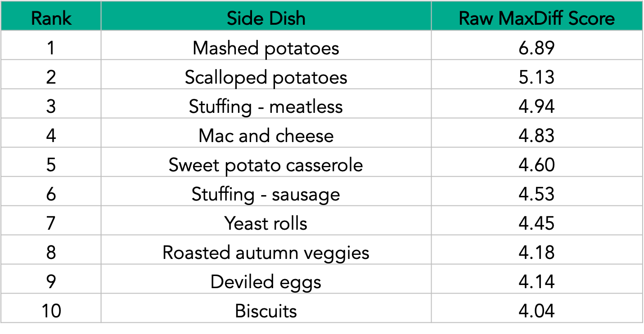Select the score value 5.13
This screenshot has width=644, height=334.
coord(536,77)
